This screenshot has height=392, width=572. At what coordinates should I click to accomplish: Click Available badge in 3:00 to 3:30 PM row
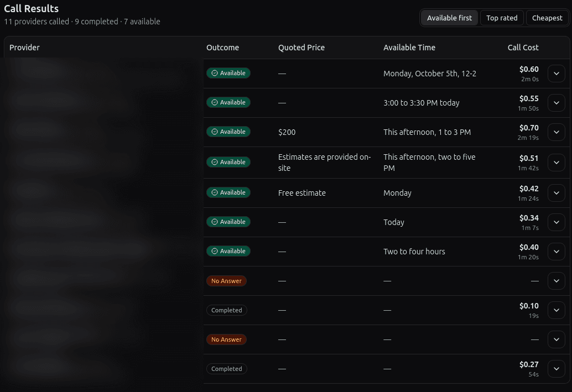point(228,102)
